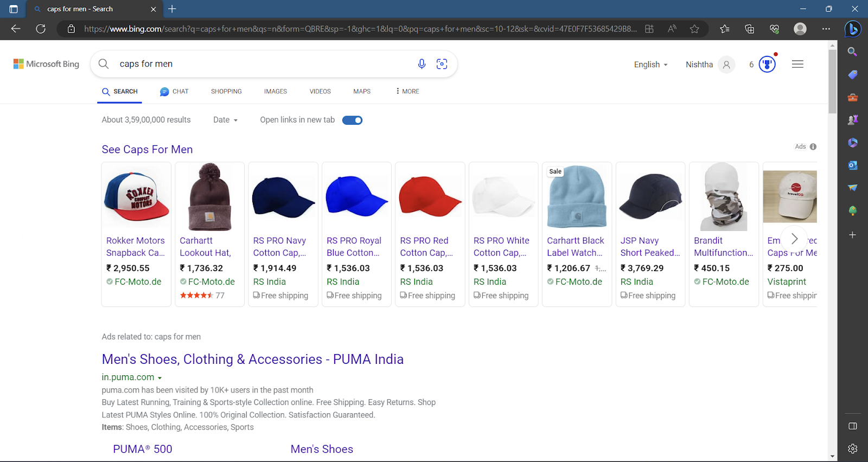
Task: Open sidebar Microsoft 365 icon
Action: click(853, 143)
